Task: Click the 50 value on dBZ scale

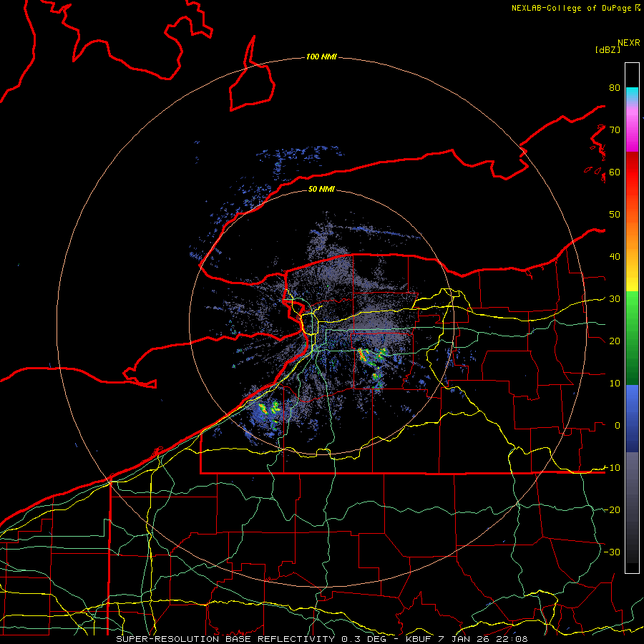Action: click(x=615, y=215)
